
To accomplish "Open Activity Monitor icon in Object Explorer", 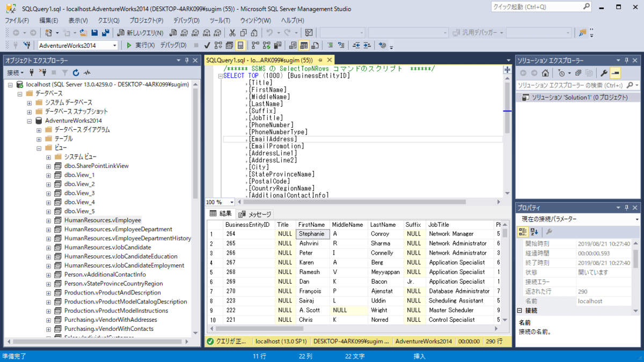I will [86, 72].
